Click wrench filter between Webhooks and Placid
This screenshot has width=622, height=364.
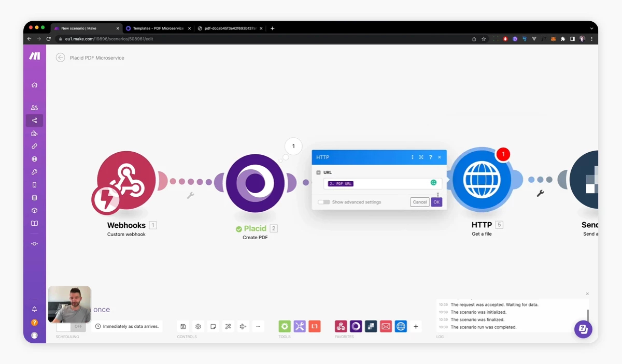tap(190, 195)
